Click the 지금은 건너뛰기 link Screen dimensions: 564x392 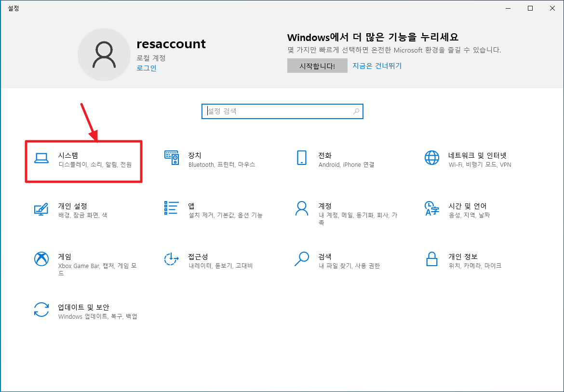(x=377, y=66)
